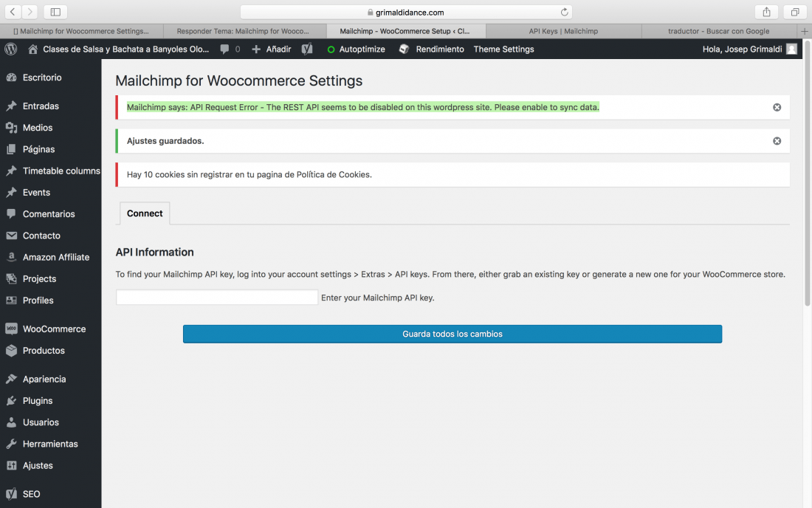This screenshot has width=812, height=508.
Task: Dismiss the Mailchimp API Request Error notice
Action: pyautogui.click(x=777, y=107)
